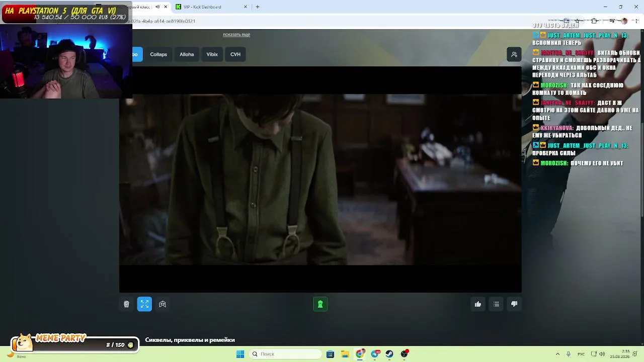Click the Meme Party doge widget
This screenshot has width=644, height=362.
point(74,343)
